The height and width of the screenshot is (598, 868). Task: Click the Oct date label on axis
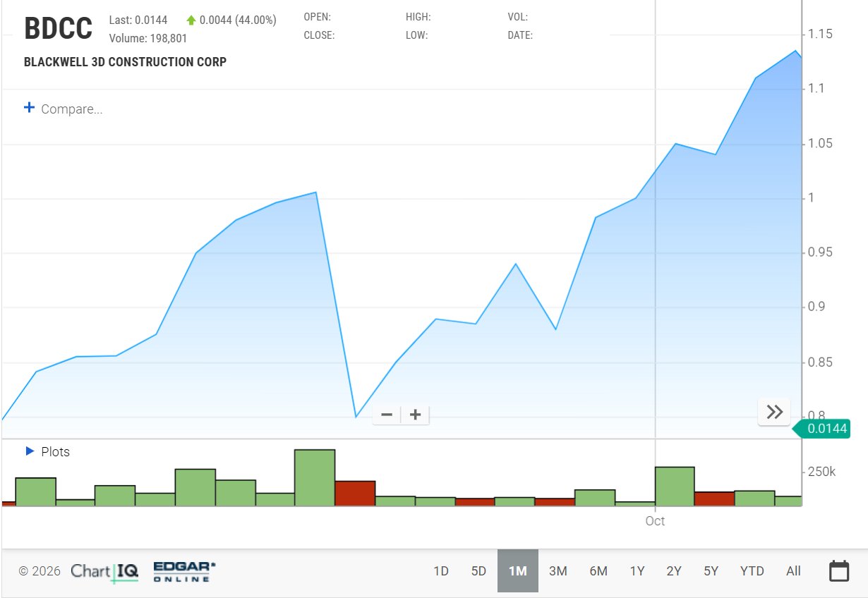click(x=655, y=521)
